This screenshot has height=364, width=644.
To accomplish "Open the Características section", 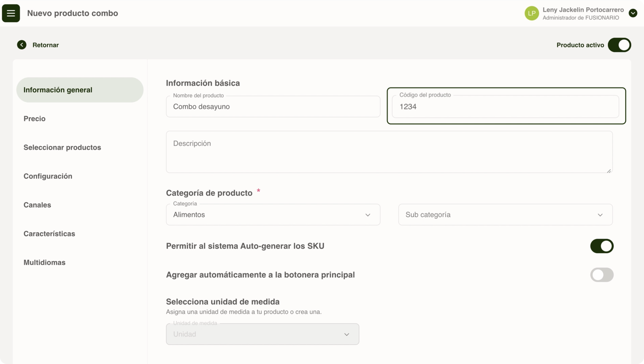I will pyautogui.click(x=49, y=234).
